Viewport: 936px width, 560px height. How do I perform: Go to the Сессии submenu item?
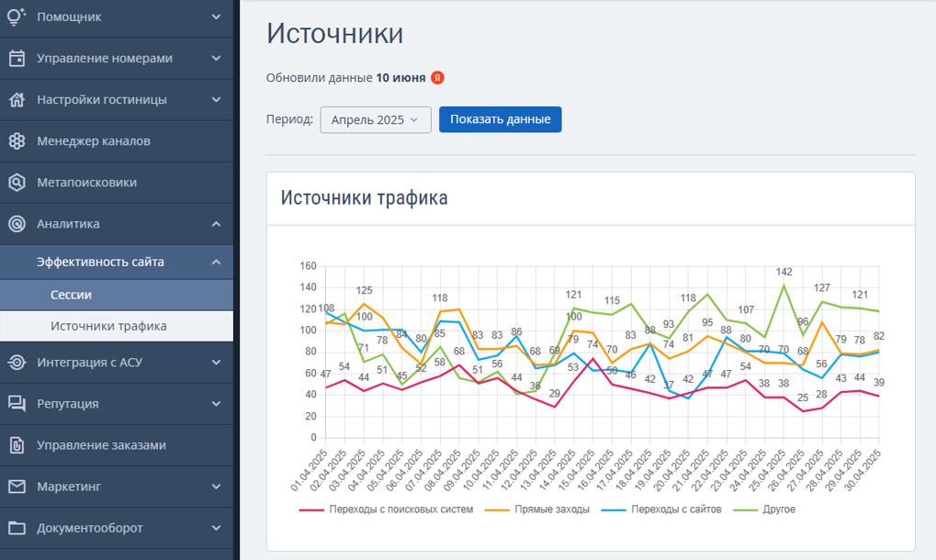117,295
